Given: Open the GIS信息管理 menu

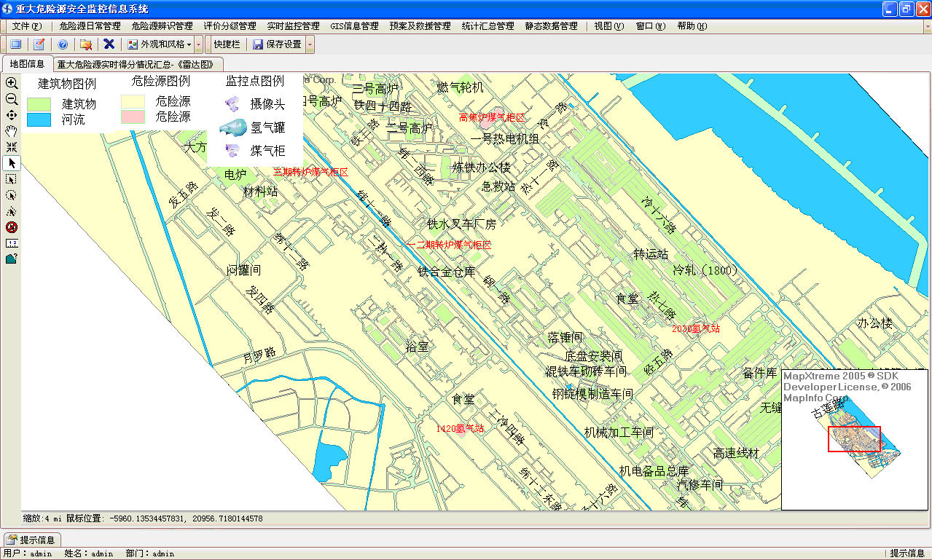Looking at the screenshot, I should tap(354, 26).
